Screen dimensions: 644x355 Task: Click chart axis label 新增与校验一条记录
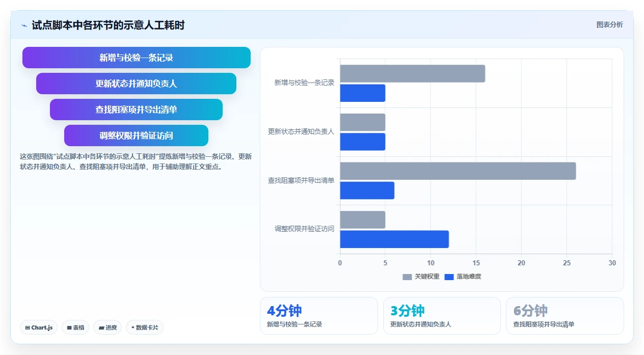(x=304, y=83)
